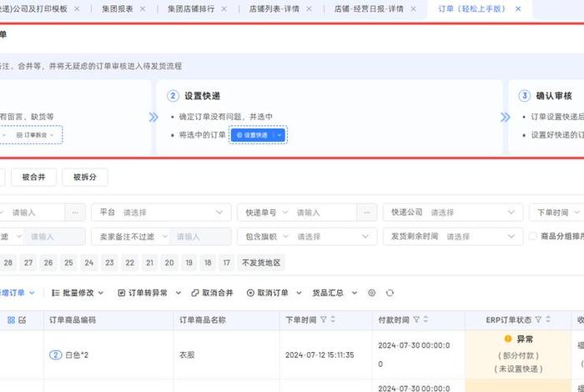
Task: Expand the arrow next to 取消订单
Action: (x=299, y=293)
